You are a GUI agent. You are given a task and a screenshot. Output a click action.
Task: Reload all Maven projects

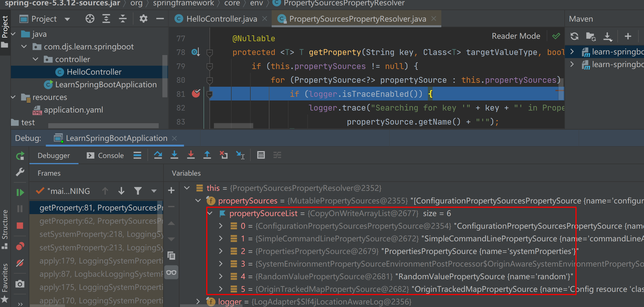point(574,36)
